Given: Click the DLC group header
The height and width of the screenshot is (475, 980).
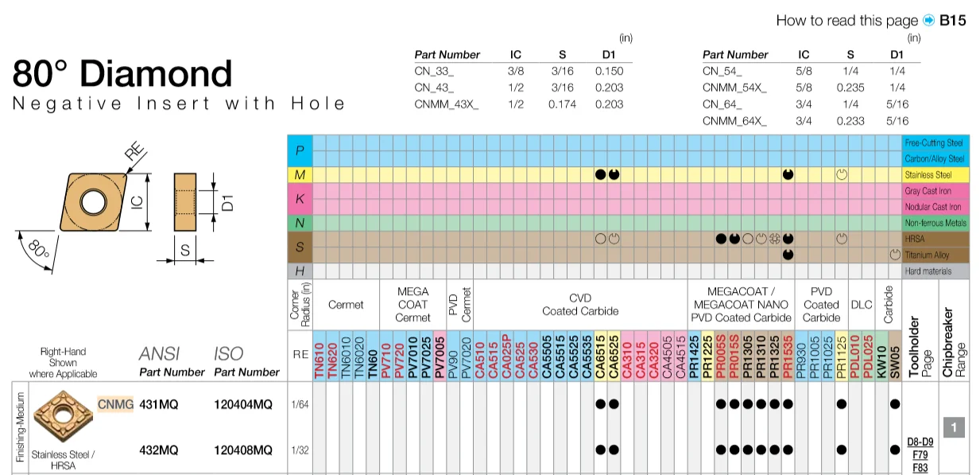Looking at the screenshot, I should point(862,305).
